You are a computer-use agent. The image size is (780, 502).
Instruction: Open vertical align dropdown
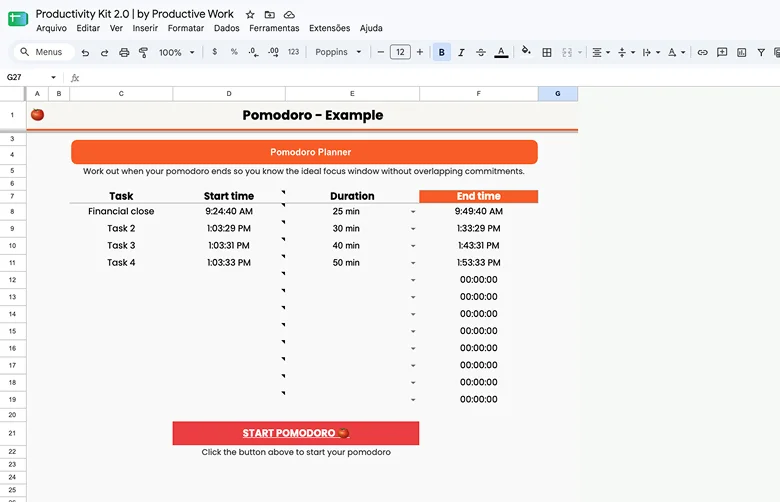[x=626, y=52]
